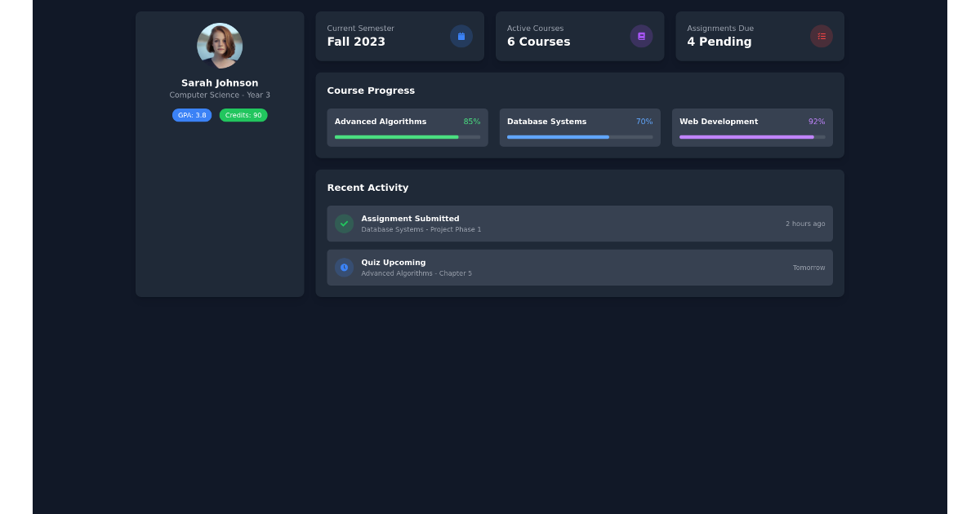Image resolution: width=980 pixels, height=514 pixels.
Task: Click the Advanced Algorithms progress bar
Action: click(408, 137)
